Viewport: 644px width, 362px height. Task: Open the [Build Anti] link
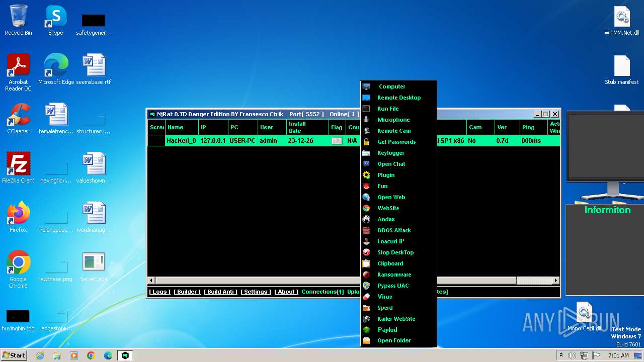coord(220,292)
